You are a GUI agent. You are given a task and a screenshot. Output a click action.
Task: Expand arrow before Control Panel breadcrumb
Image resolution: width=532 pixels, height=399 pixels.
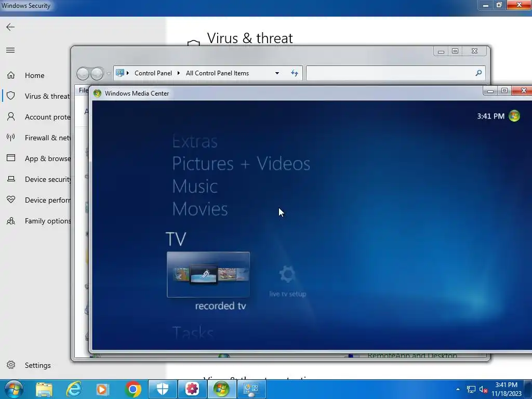click(128, 73)
